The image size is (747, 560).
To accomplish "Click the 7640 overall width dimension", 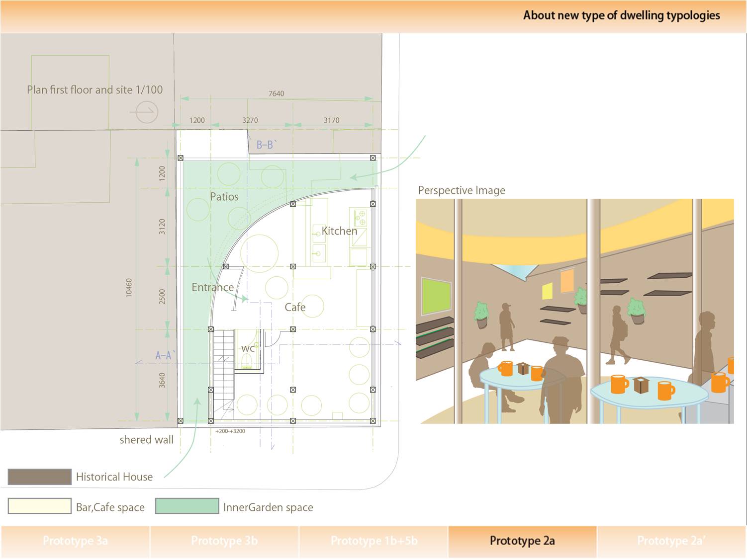I will [276, 93].
